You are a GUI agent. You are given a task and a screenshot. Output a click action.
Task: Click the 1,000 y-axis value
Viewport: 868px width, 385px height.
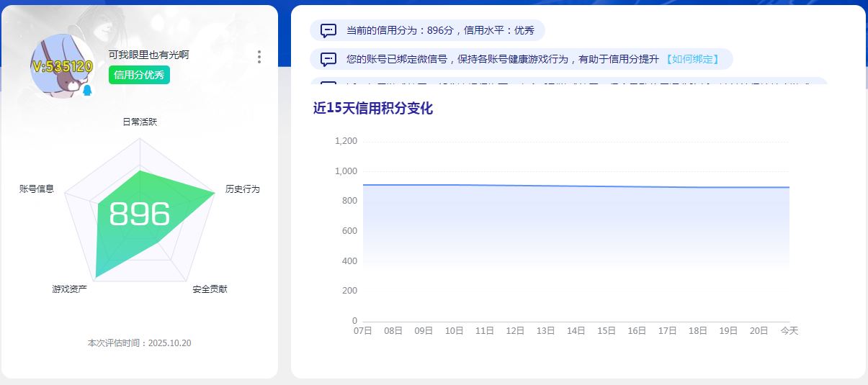tap(346, 171)
